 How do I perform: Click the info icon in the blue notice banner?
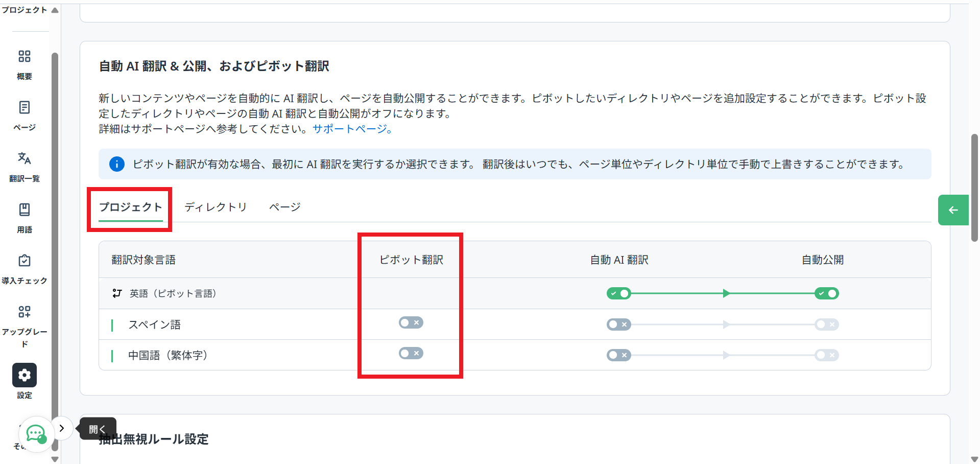pos(116,164)
